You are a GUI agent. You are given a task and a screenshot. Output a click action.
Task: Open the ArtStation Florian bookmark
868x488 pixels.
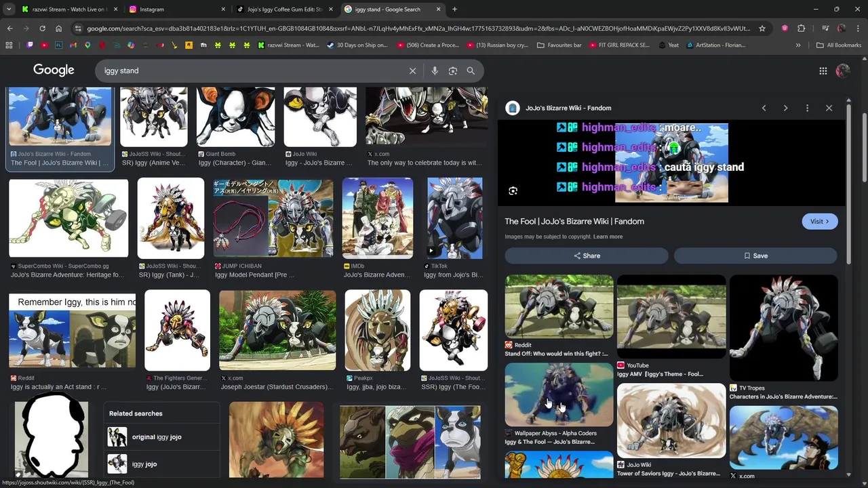click(716, 45)
